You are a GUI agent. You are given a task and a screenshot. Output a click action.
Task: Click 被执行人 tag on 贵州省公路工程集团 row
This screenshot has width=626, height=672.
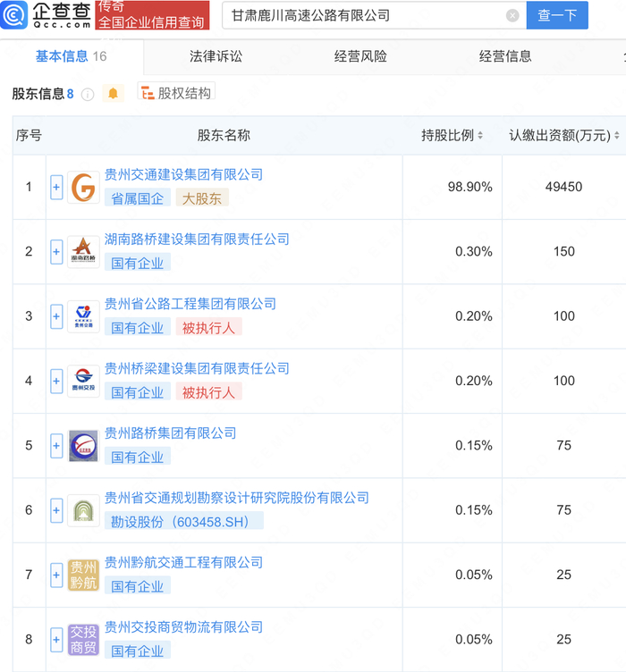[x=208, y=328]
